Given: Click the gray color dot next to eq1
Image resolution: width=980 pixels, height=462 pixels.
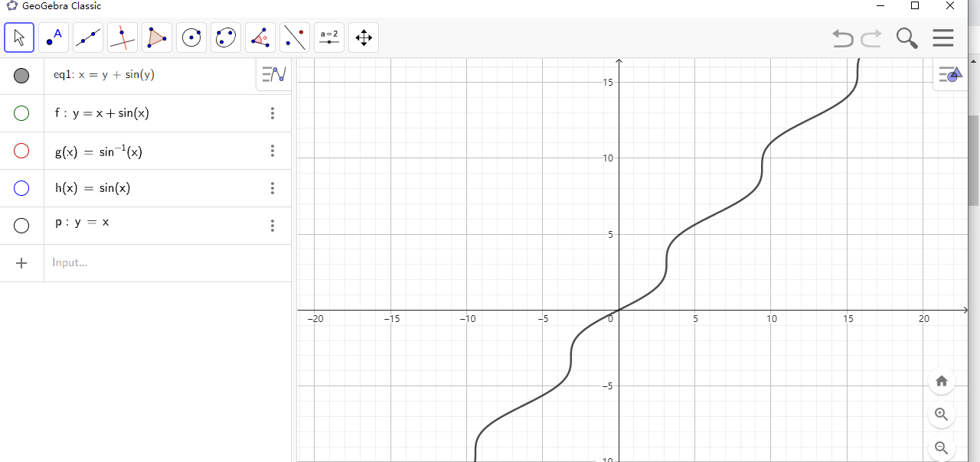Looking at the screenshot, I should click(x=21, y=75).
